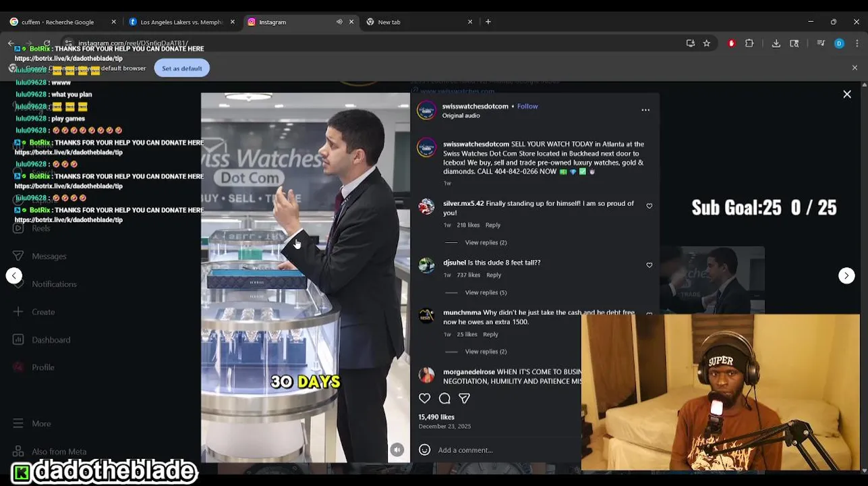The width and height of the screenshot is (868, 486).
Task: Open the emoji picker beside Add a comment
Action: [x=424, y=450]
